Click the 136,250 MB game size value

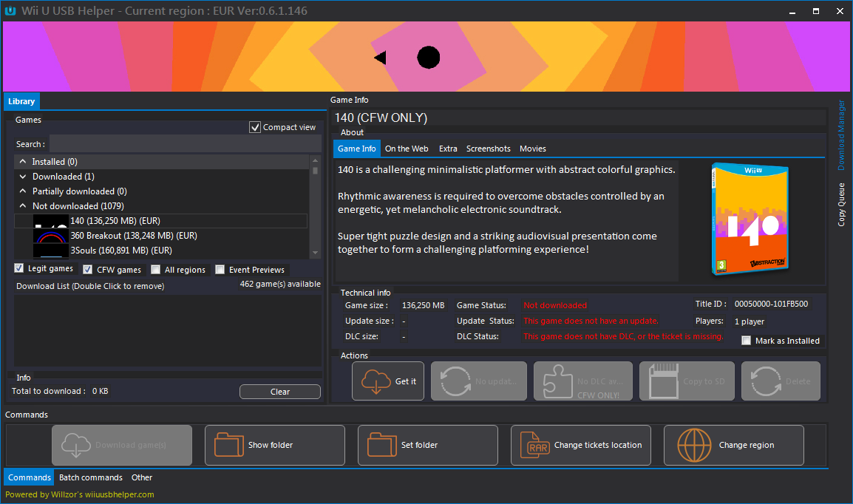(424, 305)
